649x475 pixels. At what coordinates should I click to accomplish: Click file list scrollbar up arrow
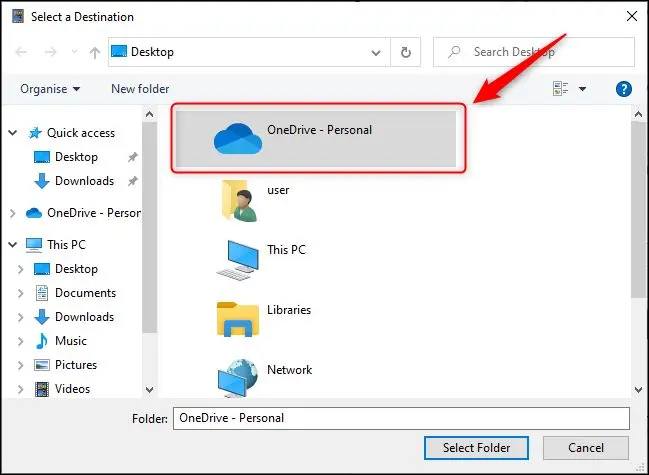[x=638, y=115]
